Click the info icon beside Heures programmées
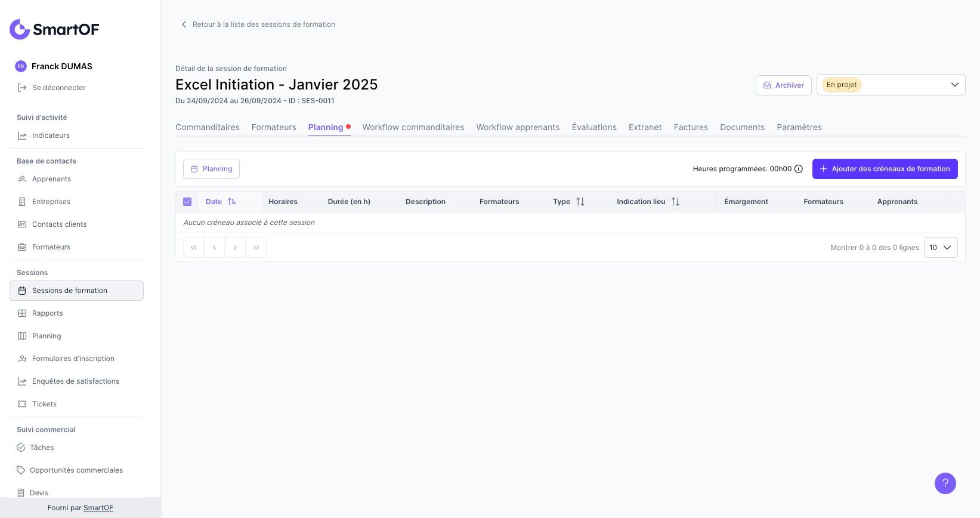The image size is (980, 518). pyautogui.click(x=799, y=169)
